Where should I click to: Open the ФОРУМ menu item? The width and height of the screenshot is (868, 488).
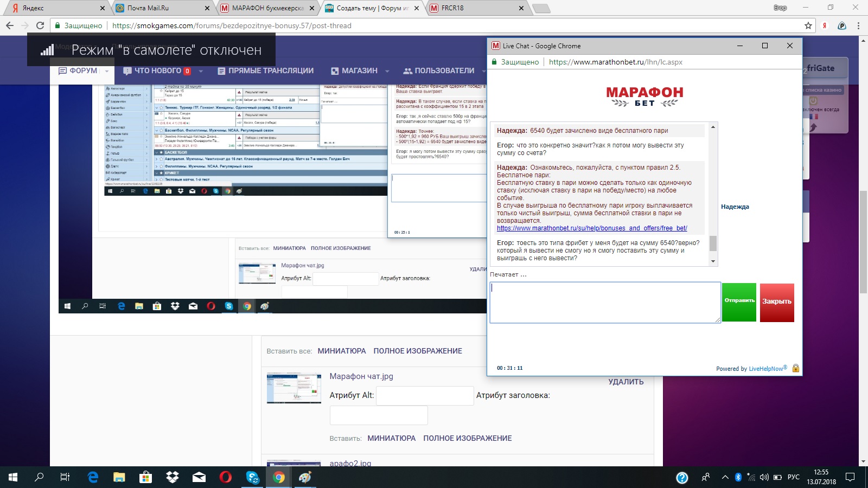point(78,70)
